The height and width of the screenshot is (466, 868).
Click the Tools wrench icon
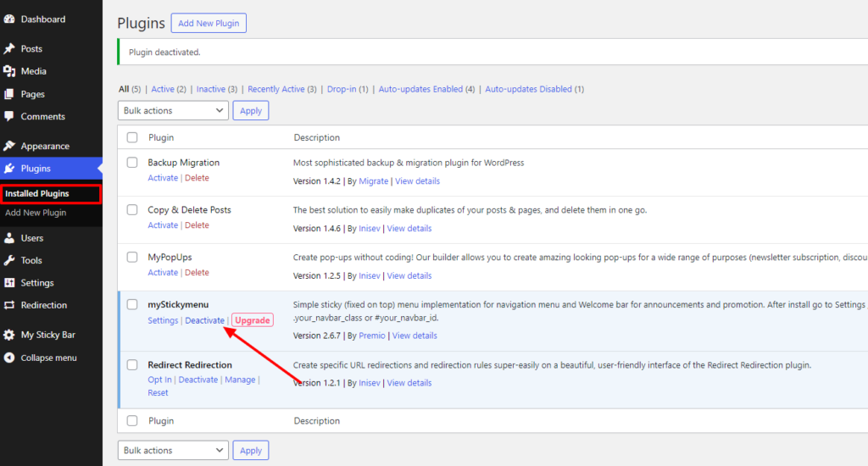9,260
